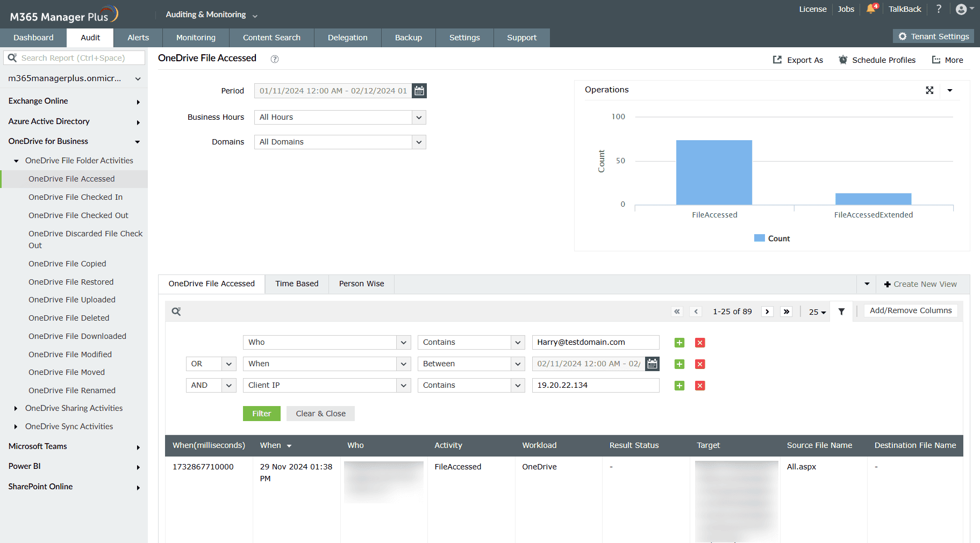Go to next page of results
Viewport: 980px width, 543px height.
768,312
